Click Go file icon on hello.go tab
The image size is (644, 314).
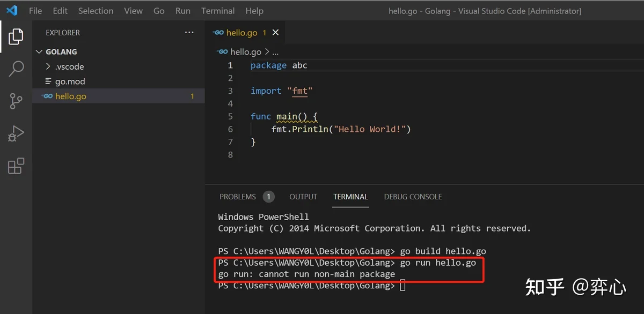[218, 33]
